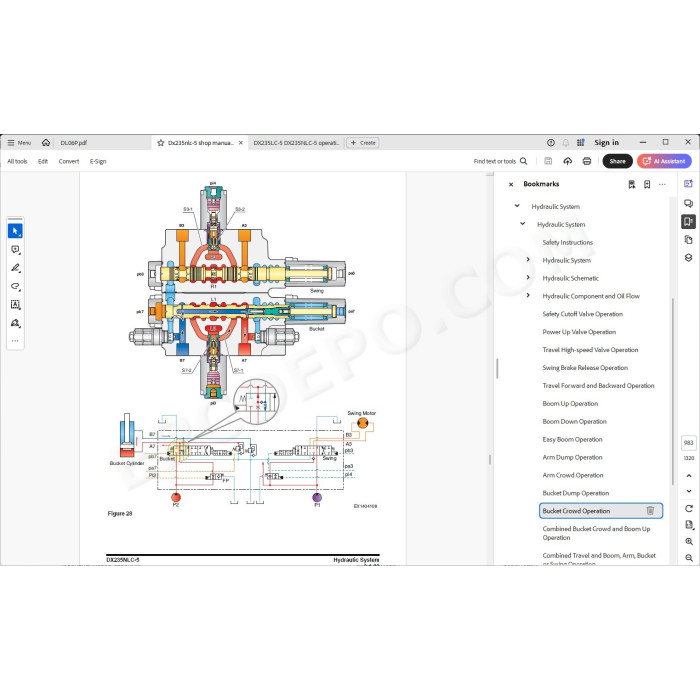This screenshot has width=700, height=700.
Task: Click the bookmarks panel scrollbar
Action: tap(672, 392)
